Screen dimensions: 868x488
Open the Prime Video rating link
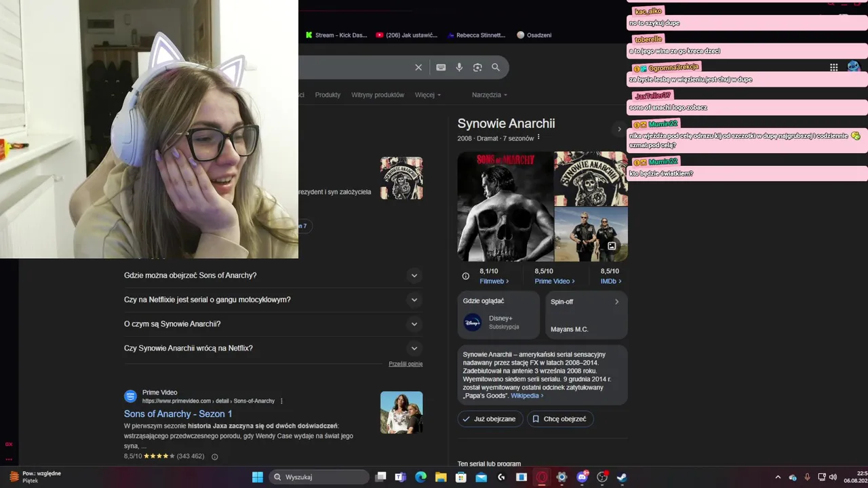(x=555, y=281)
